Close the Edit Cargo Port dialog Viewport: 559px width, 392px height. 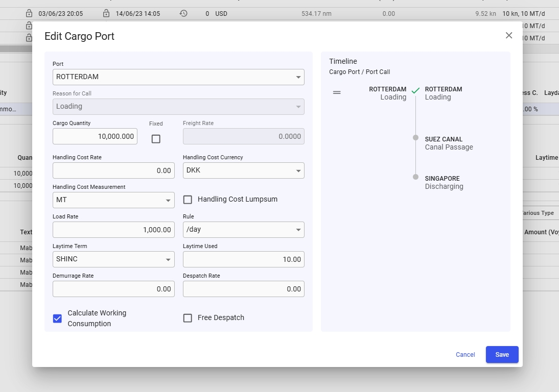(x=509, y=35)
